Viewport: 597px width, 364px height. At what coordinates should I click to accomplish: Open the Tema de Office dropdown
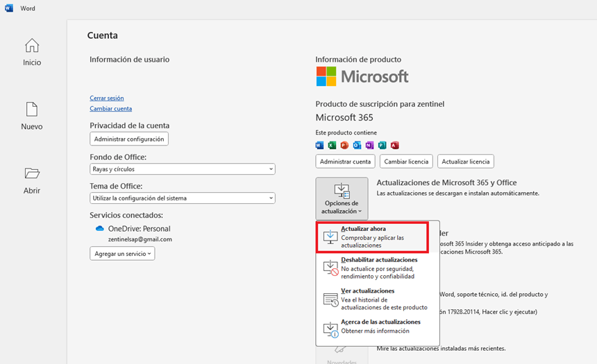pos(183,198)
